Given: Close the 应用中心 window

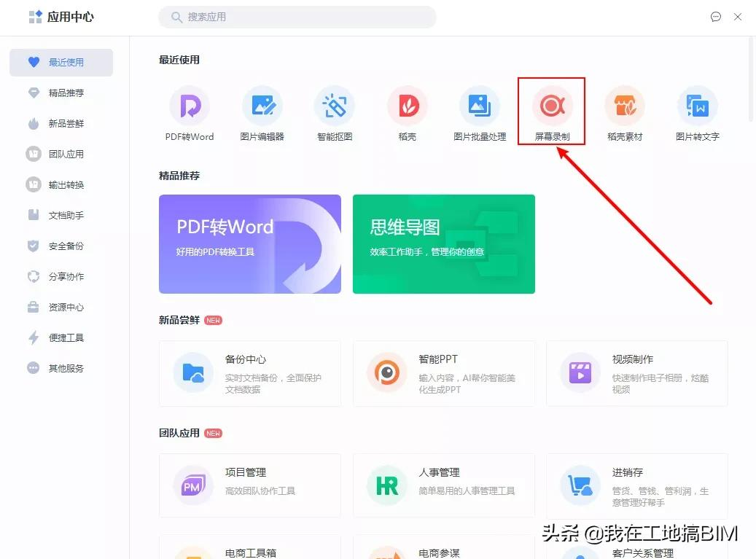Looking at the screenshot, I should coord(737,17).
